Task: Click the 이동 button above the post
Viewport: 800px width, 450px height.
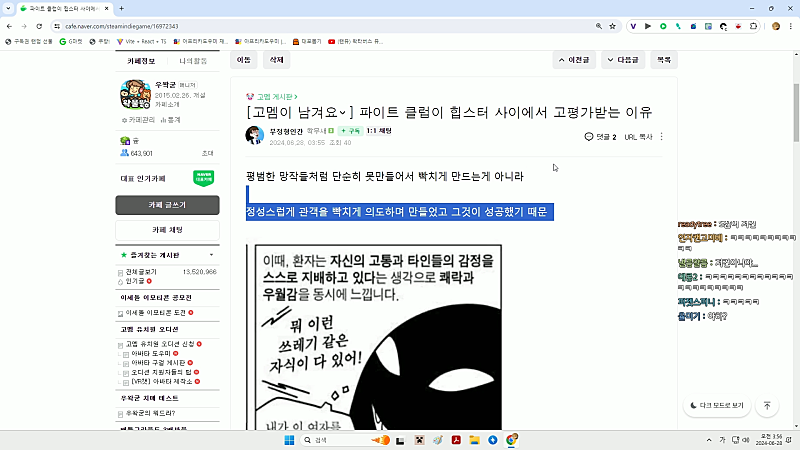Action: point(244,60)
